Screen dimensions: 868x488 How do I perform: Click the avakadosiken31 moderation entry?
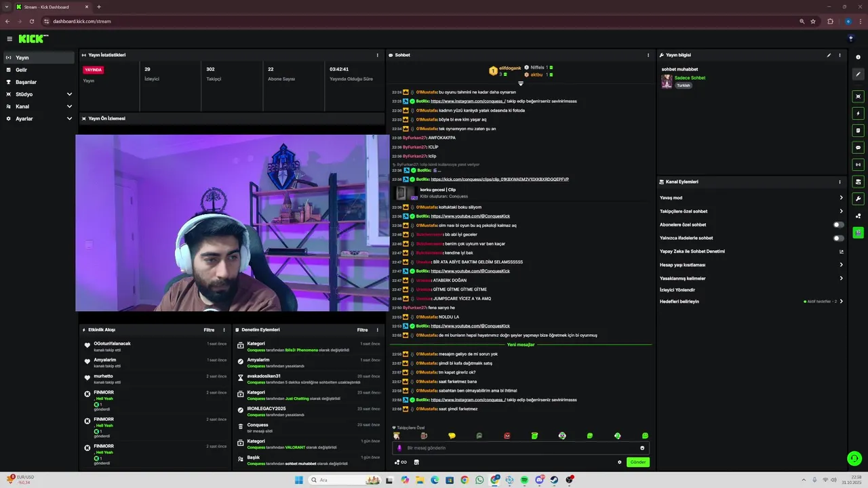[x=309, y=379]
